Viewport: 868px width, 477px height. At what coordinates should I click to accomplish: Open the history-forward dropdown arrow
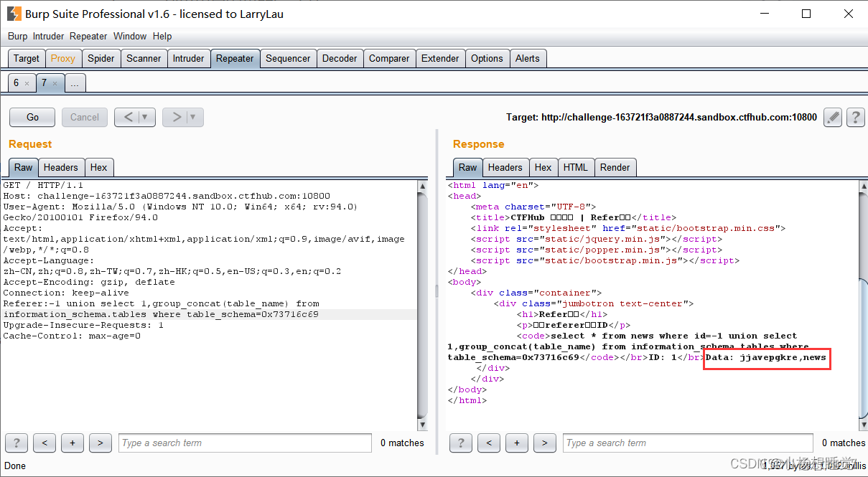coord(195,117)
